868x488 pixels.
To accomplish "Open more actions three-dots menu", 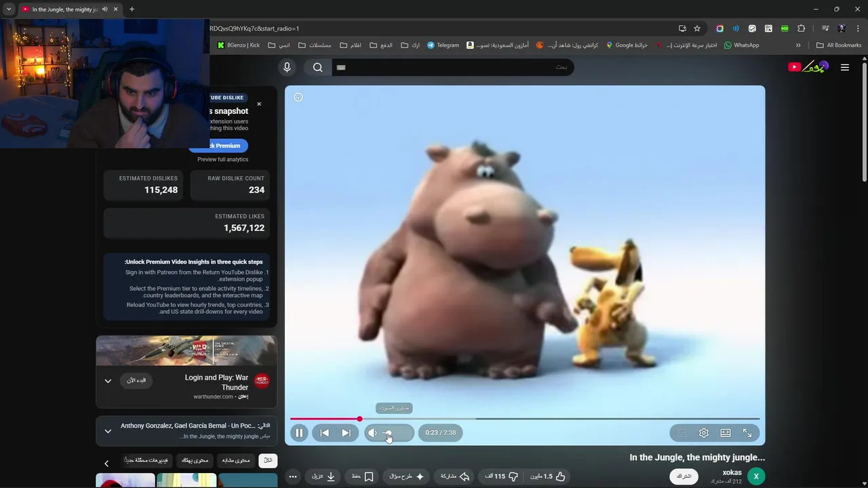I will 293,476.
